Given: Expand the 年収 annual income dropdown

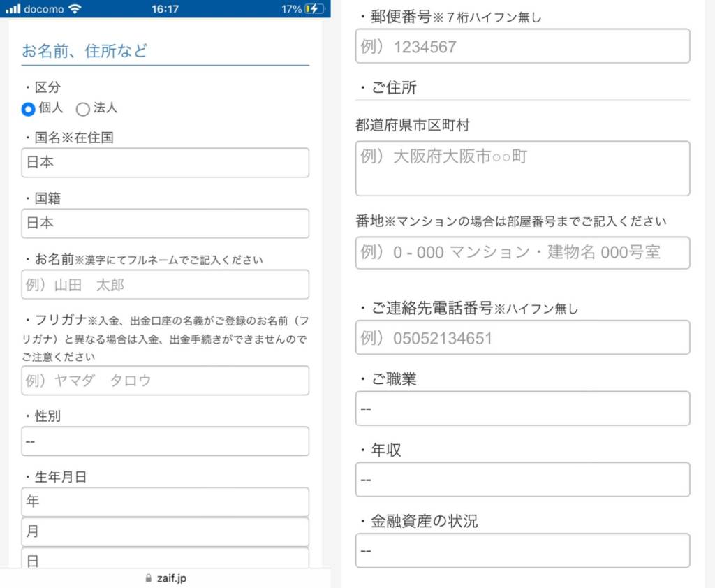Looking at the screenshot, I should [x=522, y=480].
